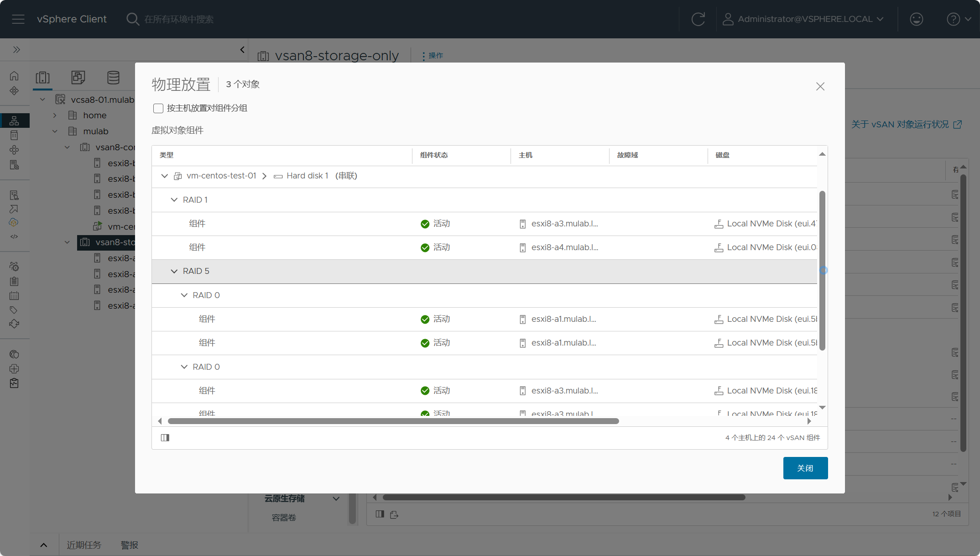The width and height of the screenshot is (980, 556).
Task: Open the events calendar sidebar icon
Action: [14, 295]
